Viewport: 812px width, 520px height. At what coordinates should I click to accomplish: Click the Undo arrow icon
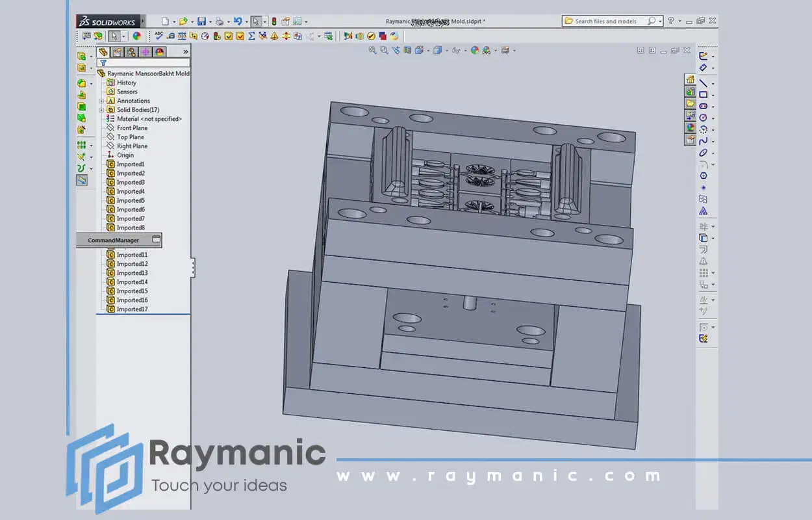238,21
